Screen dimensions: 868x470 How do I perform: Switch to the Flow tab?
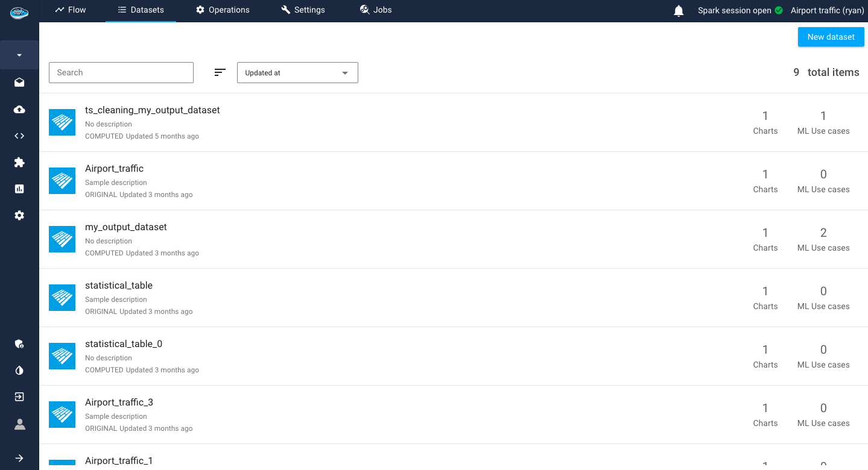(x=70, y=10)
